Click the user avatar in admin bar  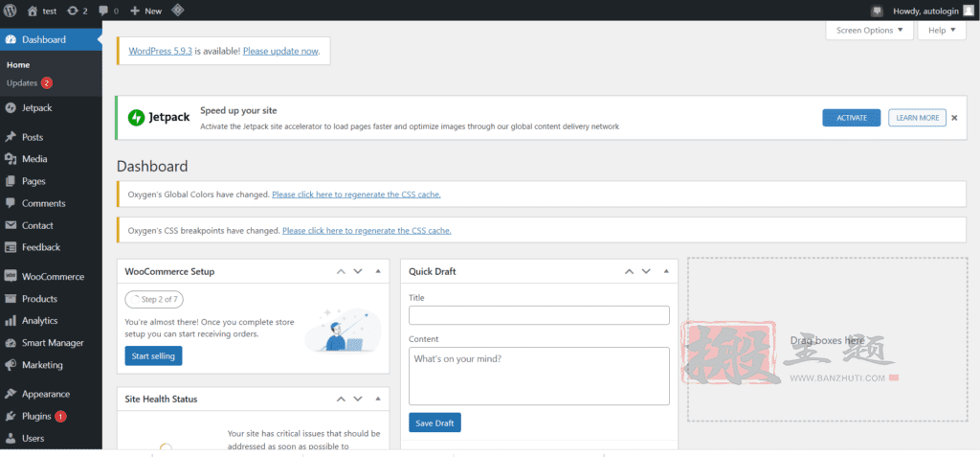click(x=969, y=11)
